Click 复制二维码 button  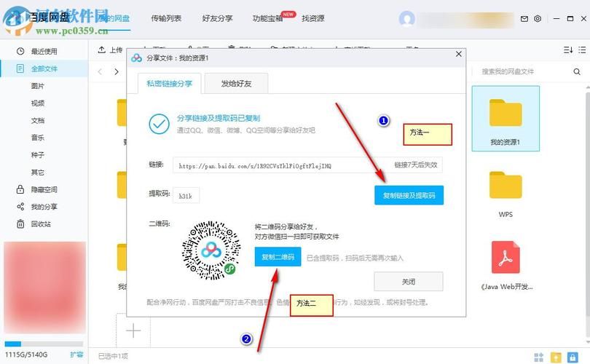(278, 257)
